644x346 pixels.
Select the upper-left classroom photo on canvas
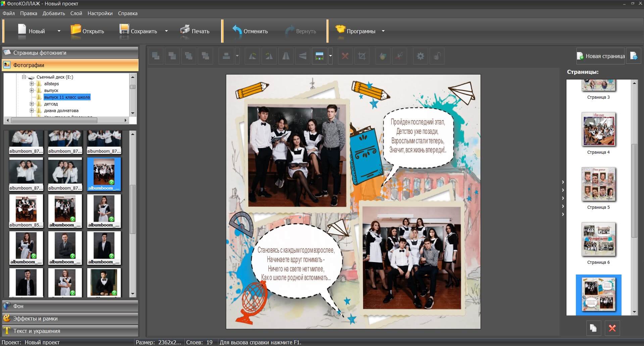tap(297, 155)
